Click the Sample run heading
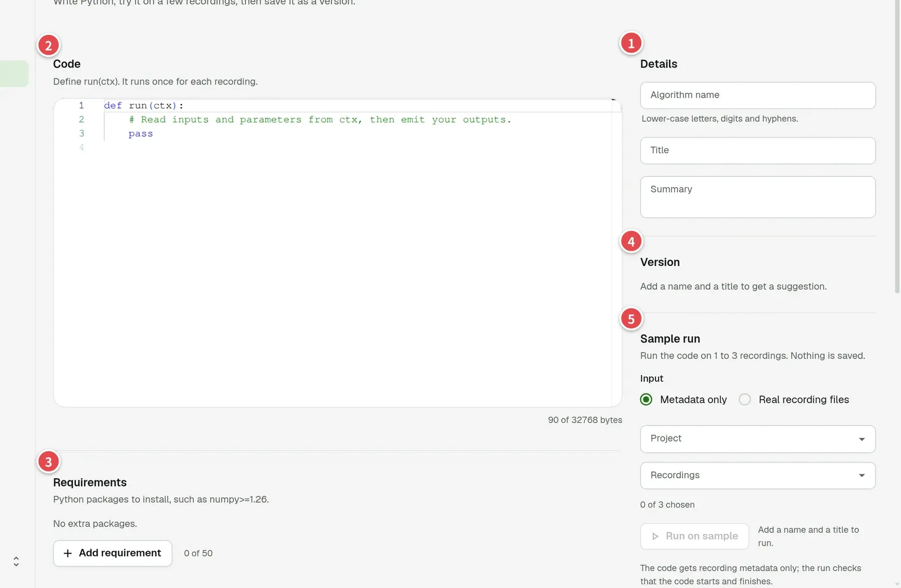Viewport: 901px width, 588px height. click(x=670, y=338)
